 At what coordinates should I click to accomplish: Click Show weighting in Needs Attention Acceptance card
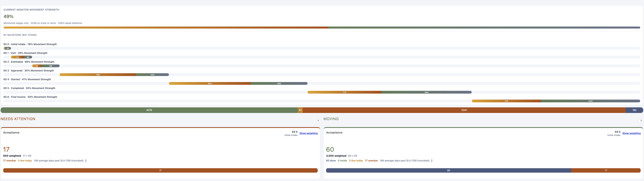click(309, 133)
